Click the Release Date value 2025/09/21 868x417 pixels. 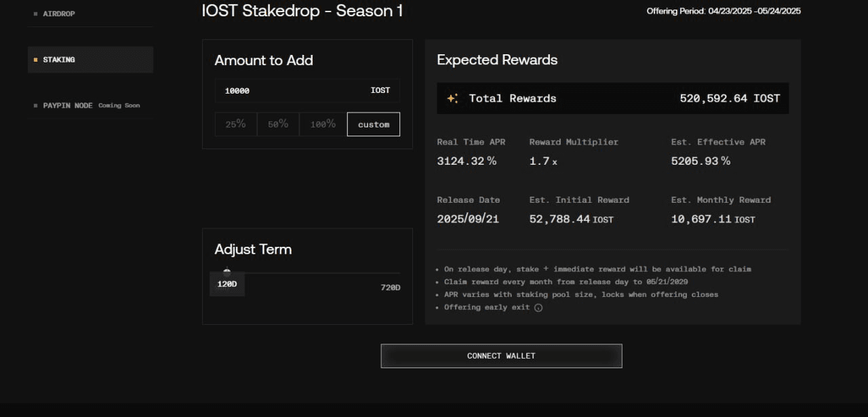click(x=468, y=219)
